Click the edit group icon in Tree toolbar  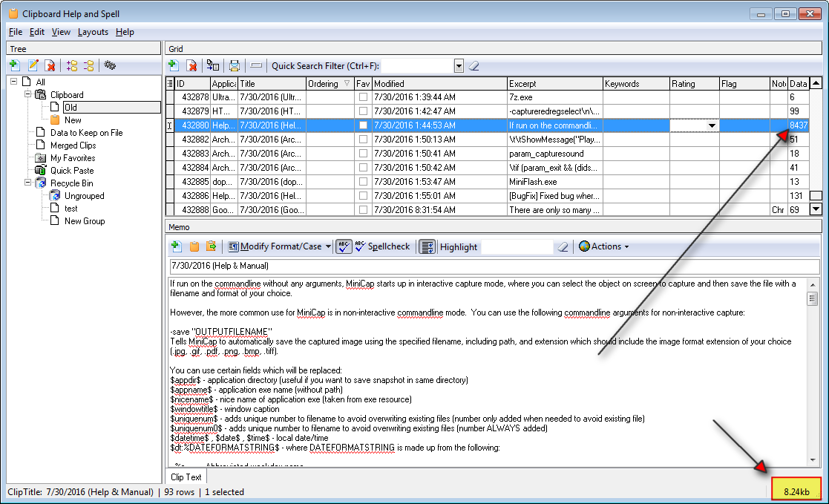[x=33, y=65]
